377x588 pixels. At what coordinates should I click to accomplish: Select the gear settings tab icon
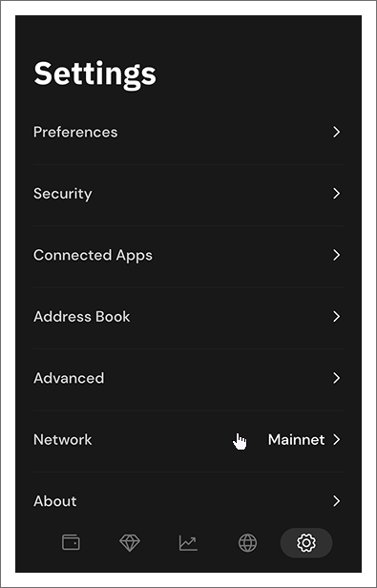306,542
